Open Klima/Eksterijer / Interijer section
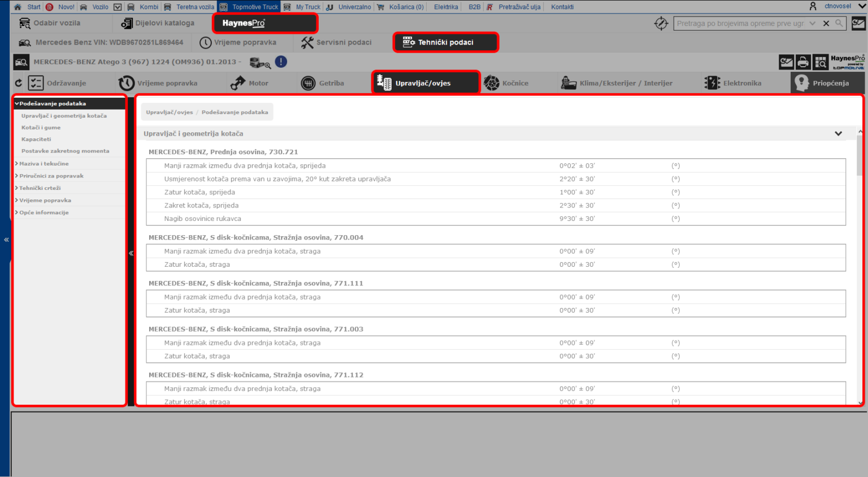Screen dimensions: 868x477 point(617,83)
